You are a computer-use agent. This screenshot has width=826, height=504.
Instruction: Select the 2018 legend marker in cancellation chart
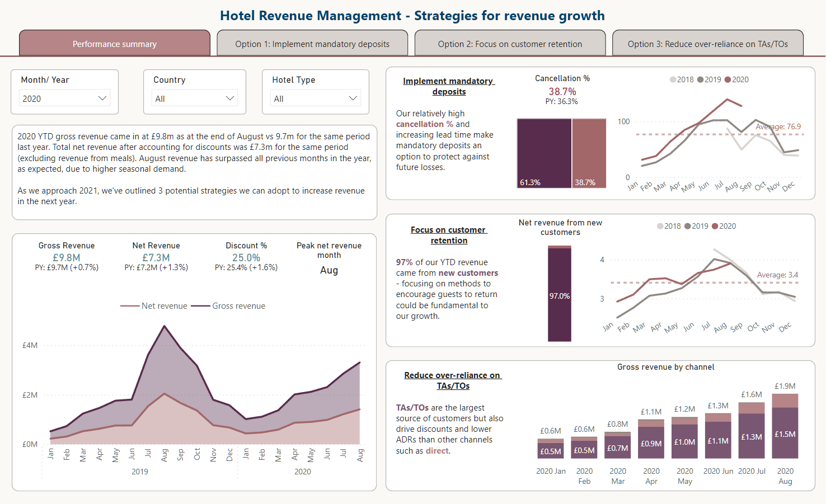[x=673, y=79]
